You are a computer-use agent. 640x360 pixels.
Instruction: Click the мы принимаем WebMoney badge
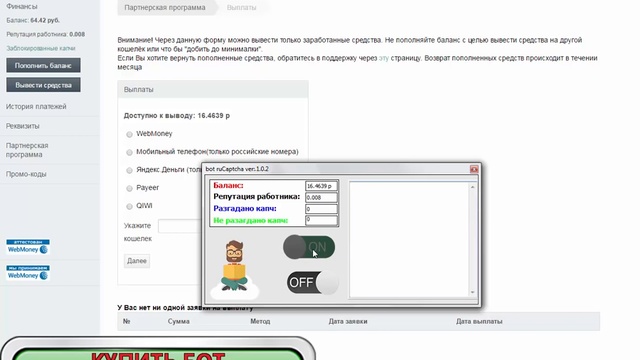pos(28,273)
